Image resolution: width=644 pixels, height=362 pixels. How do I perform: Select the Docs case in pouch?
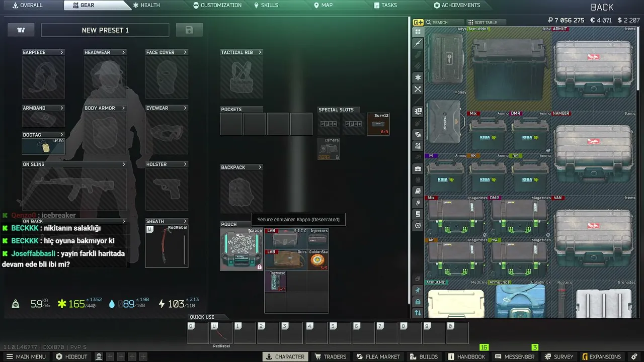click(286, 260)
